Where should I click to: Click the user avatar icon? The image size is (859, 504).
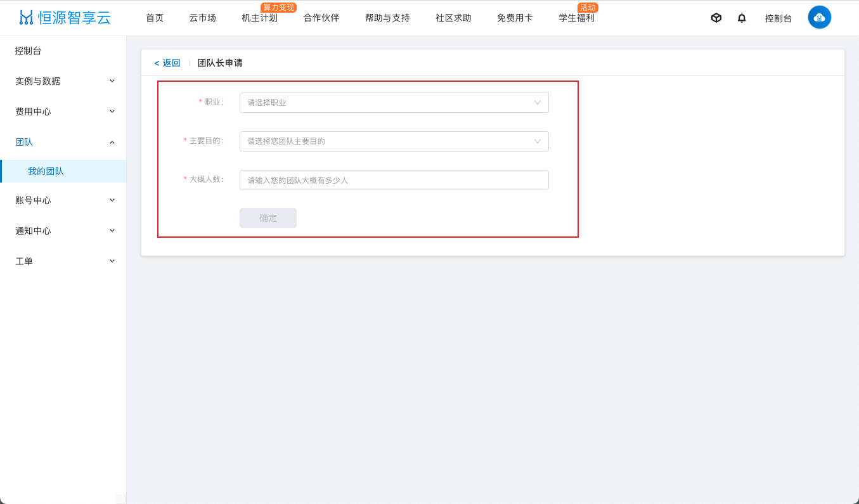[x=819, y=17]
